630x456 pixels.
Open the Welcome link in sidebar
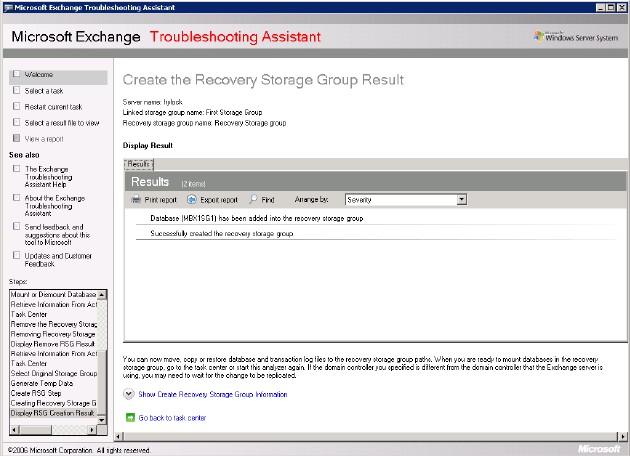(x=39, y=74)
